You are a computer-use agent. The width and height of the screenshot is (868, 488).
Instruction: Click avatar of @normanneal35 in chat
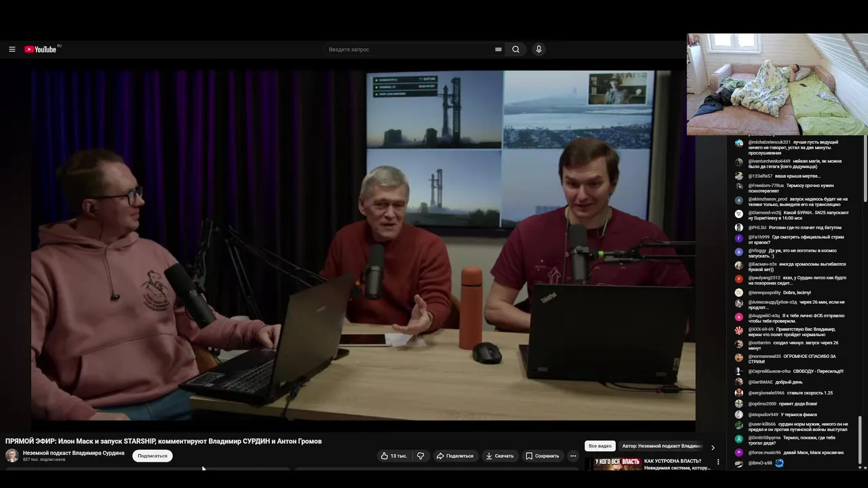[x=739, y=357]
